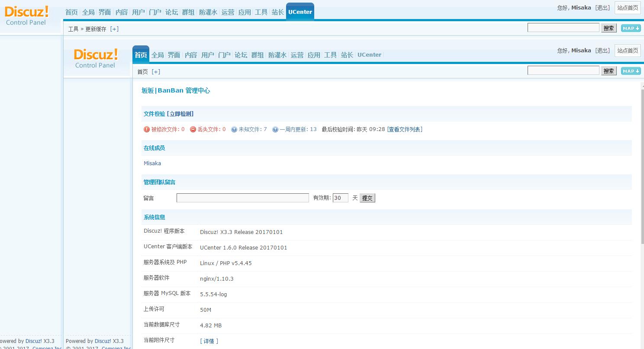The height and width of the screenshot is (349, 644).
Task: Open 站点首页 button in inner frame header
Action: 628,51
